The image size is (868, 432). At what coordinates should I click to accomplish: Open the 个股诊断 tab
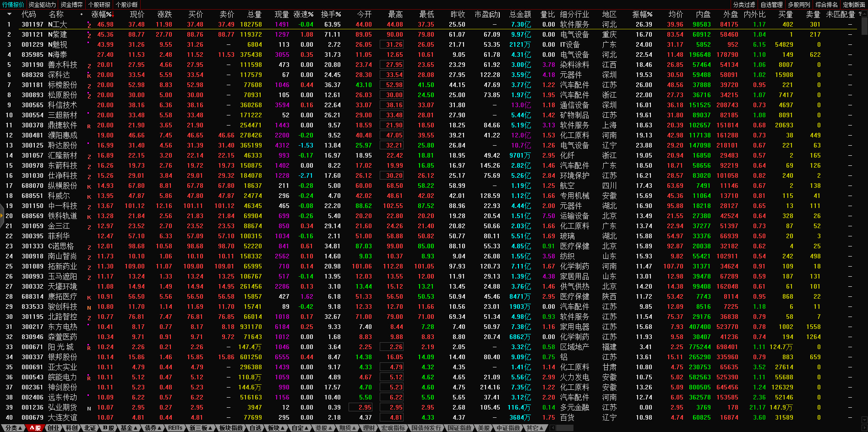coord(127,5)
